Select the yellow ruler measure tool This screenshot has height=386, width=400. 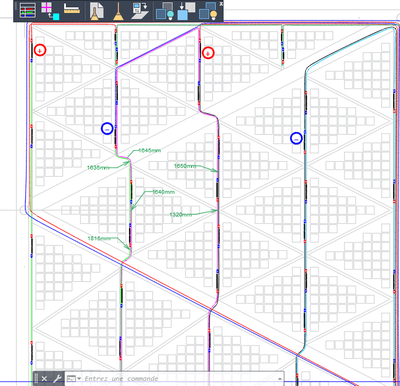(x=72, y=9)
